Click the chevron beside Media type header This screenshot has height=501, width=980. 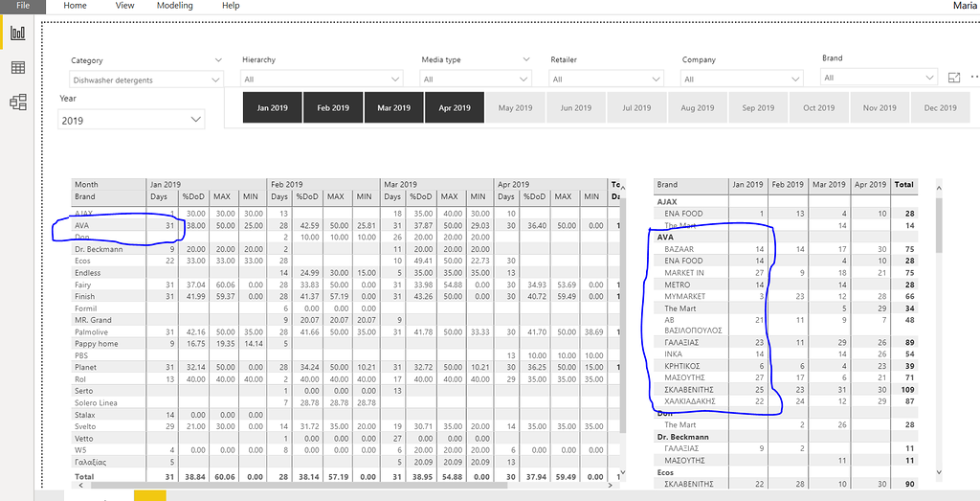(525, 59)
